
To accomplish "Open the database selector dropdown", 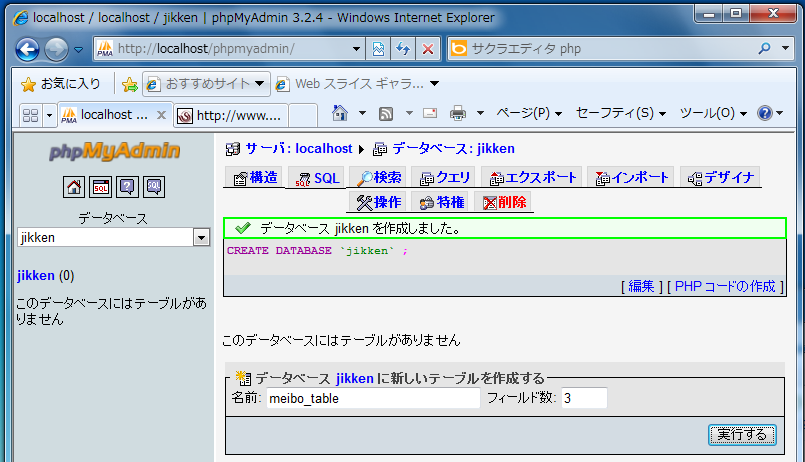I will point(201,238).
